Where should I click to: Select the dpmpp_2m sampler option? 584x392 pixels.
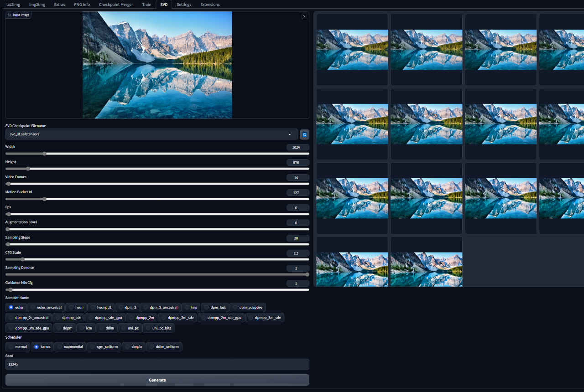pos(141,317)
